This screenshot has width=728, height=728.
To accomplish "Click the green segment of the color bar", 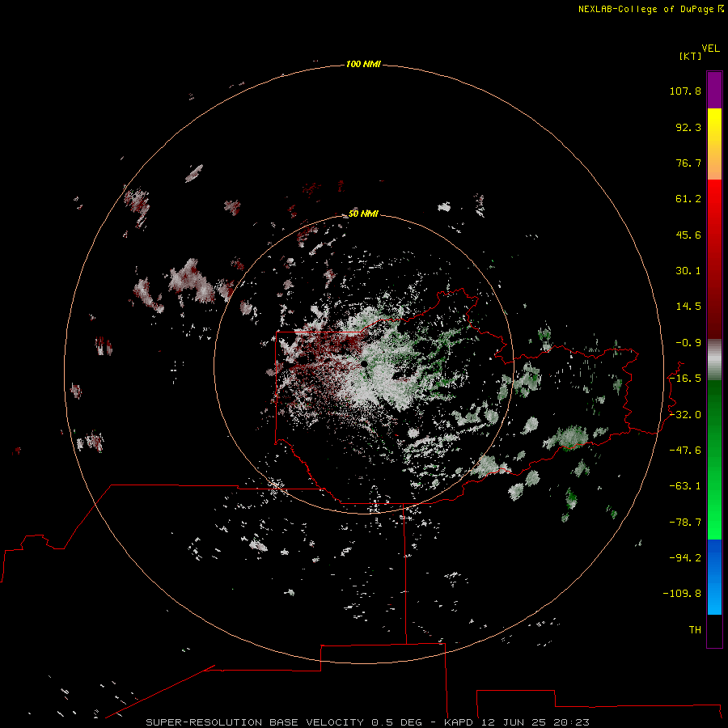I will coord(714,459).
